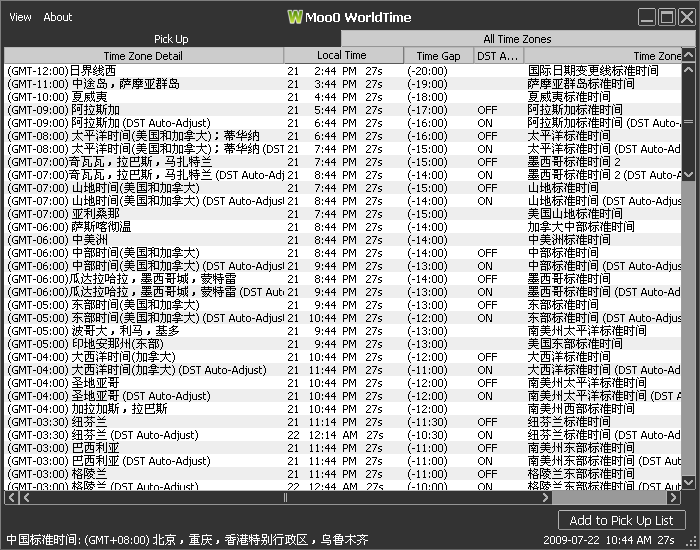700x550 pixels.
Task: Open the View menu
Action: pos(20,17)
